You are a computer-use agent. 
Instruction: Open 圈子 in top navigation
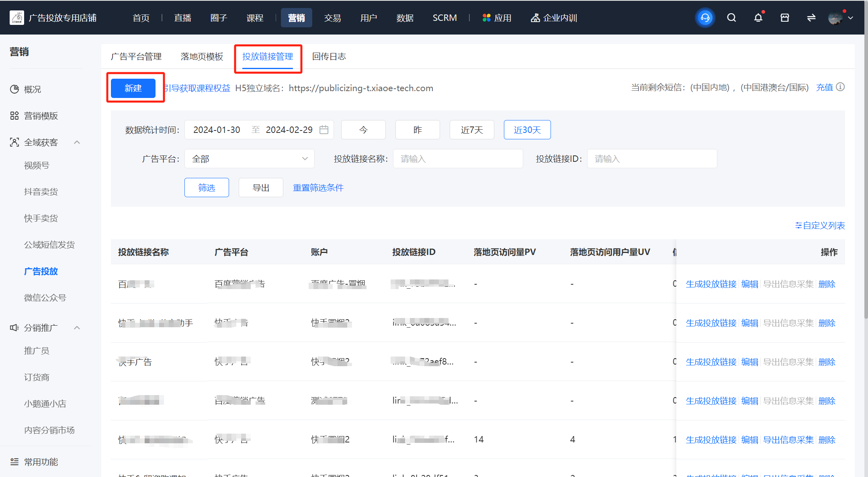219,18
